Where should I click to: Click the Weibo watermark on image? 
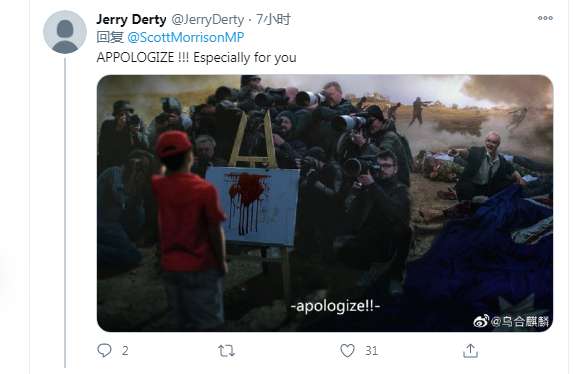pyautogui.click(x=511, y=321)
